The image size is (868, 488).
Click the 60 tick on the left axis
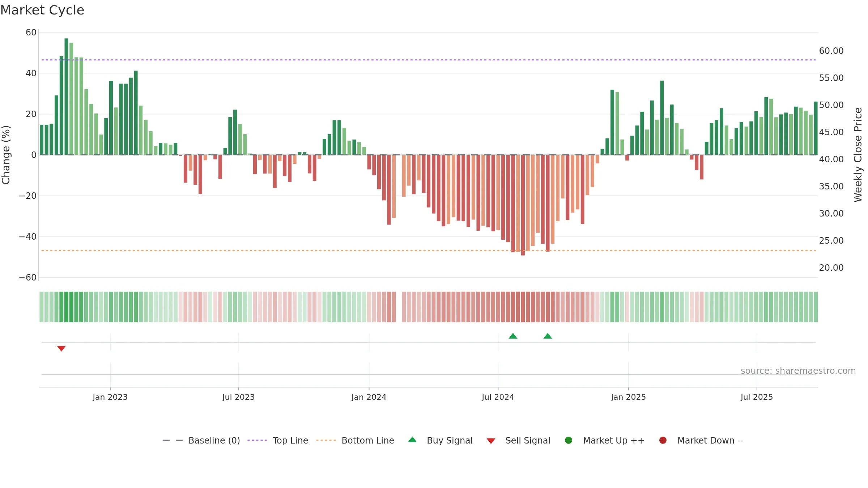point(31,33)
